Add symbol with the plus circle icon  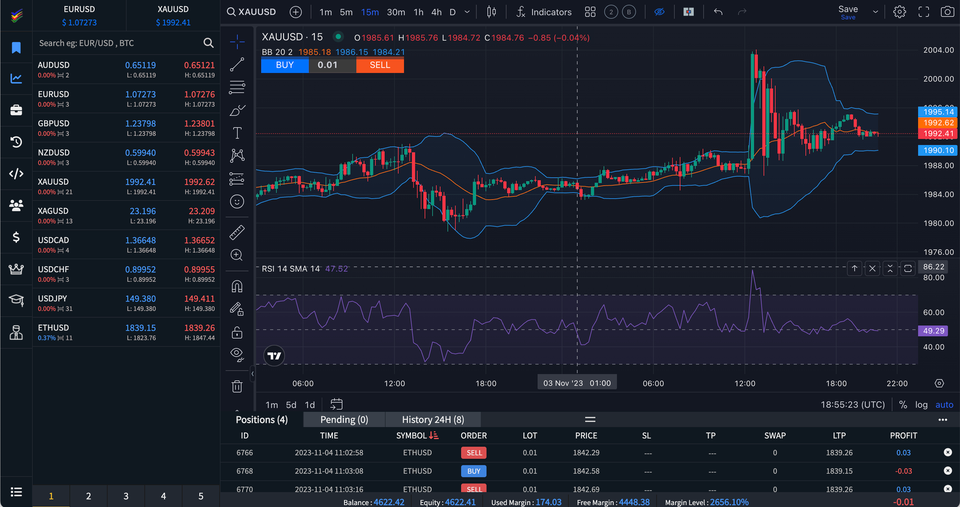click(296, 12)
